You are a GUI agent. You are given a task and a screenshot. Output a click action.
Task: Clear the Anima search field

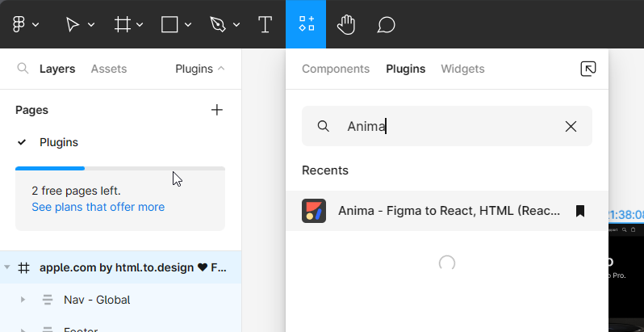click(571, 126)
